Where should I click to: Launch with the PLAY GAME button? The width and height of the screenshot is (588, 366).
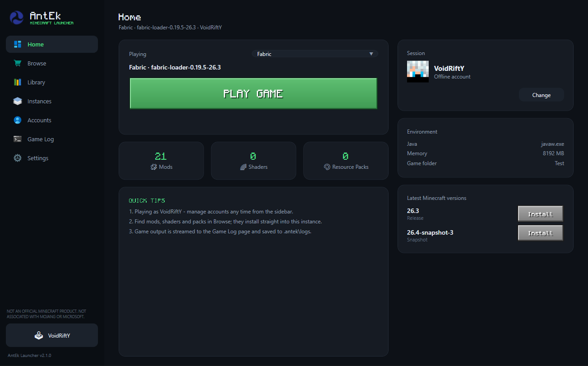tap(254, 93)
